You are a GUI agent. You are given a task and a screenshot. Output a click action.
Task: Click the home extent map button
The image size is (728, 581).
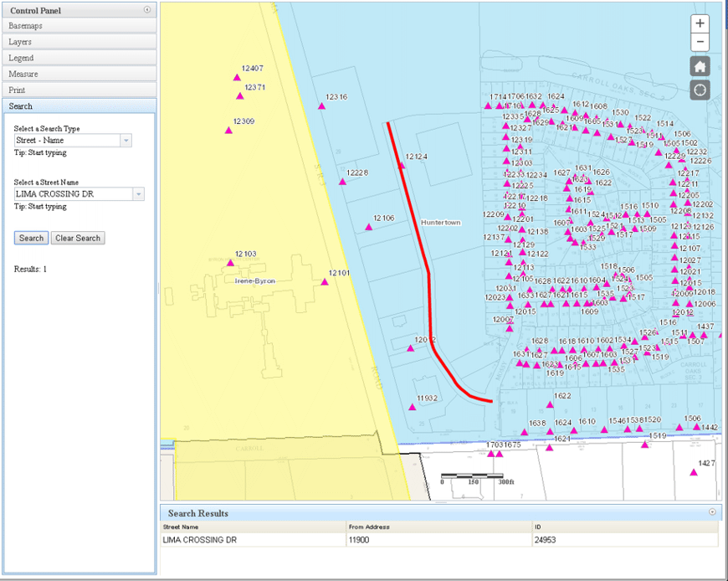click(700, 67)
